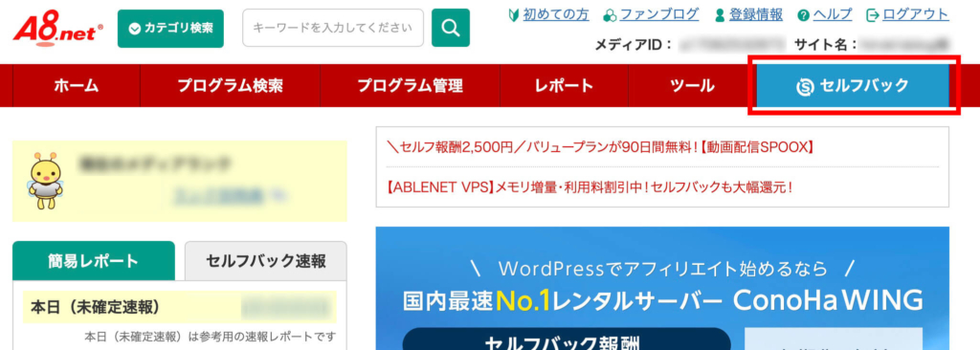The width and height of the screenshot is (980, 350).
Task: Open the セルフバック menu item
Action: pyautogui.click(x=853, y=86)
